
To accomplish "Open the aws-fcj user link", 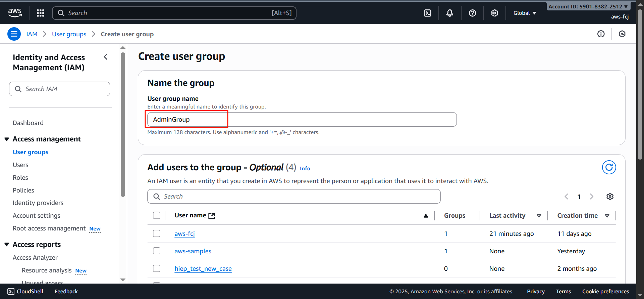I will pos(184,234).
